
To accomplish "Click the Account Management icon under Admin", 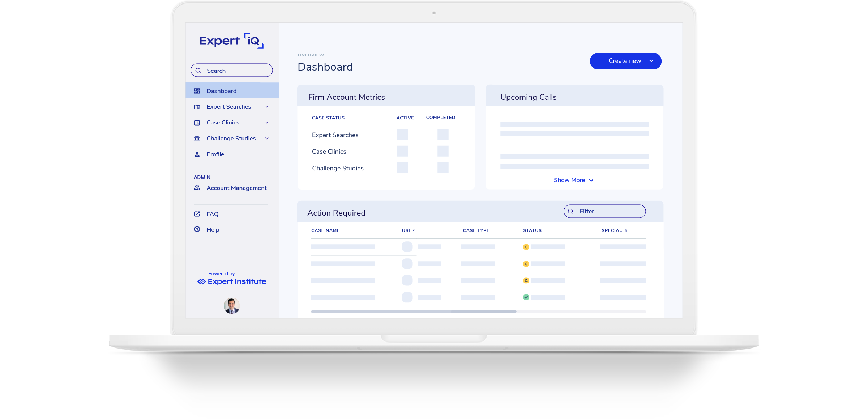I will tap(197, 188).
